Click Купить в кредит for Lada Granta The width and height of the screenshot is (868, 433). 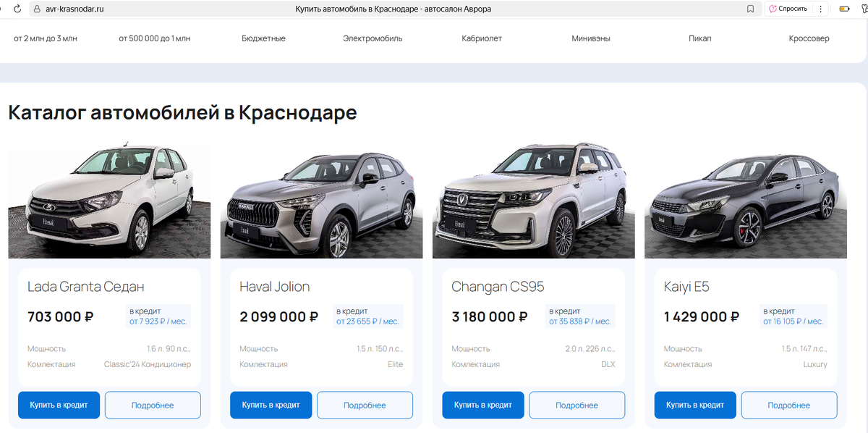pyautogui.click(x=59, y=405)
